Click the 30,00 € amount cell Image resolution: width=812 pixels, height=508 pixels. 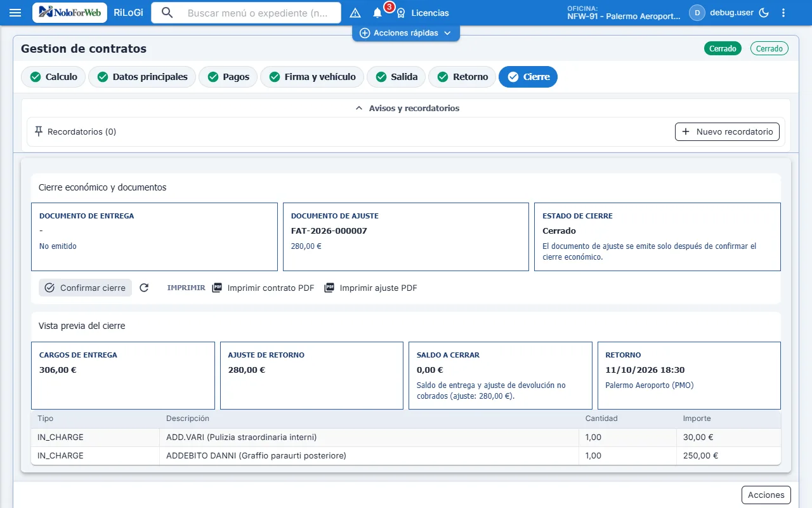click(698, 438)
